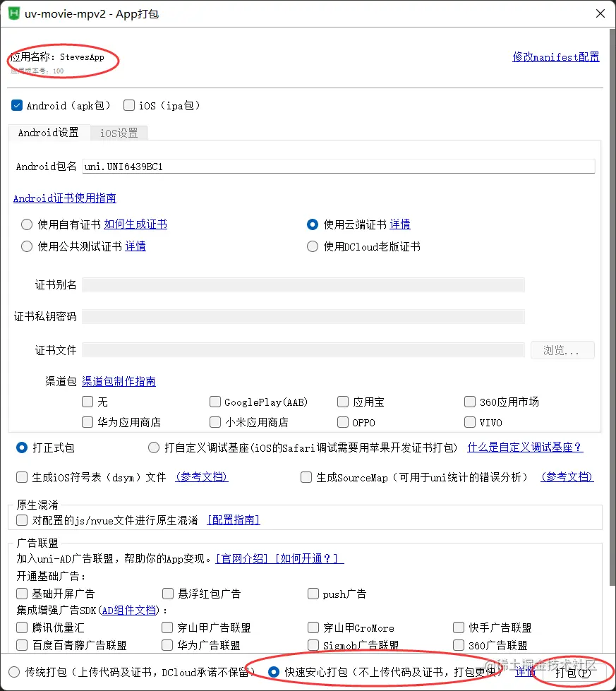Check the OPPO channel checkbox
The width and height of the screenshot is (616, 691).
point(343,422)
